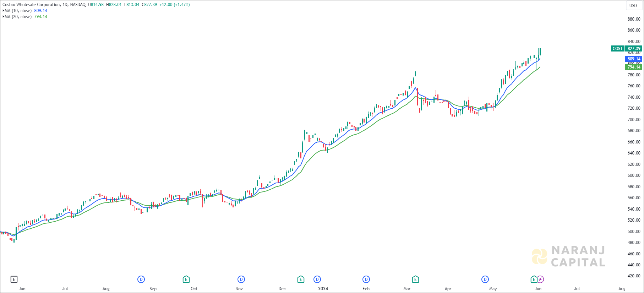Click the COST 827.39 price label
The width and height of the screenshot is (644, 293).
pos(627,49)
